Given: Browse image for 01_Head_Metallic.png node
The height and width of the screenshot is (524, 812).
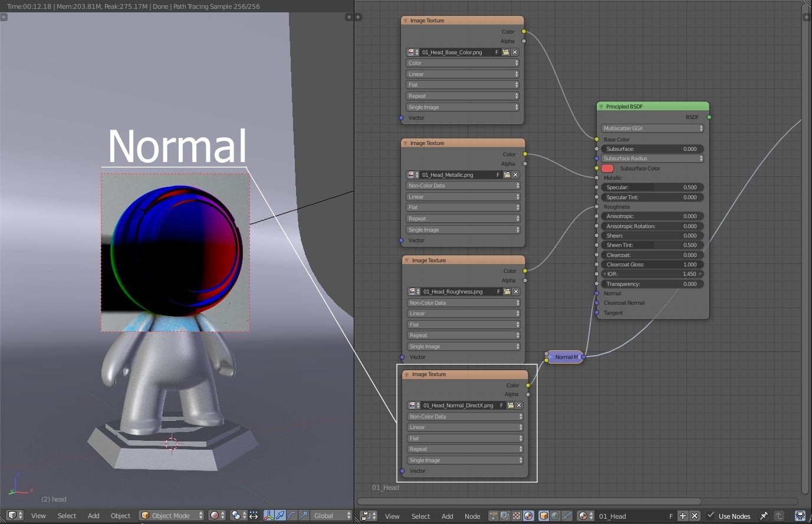Looking at the screenshot, I should pos(412,175).
